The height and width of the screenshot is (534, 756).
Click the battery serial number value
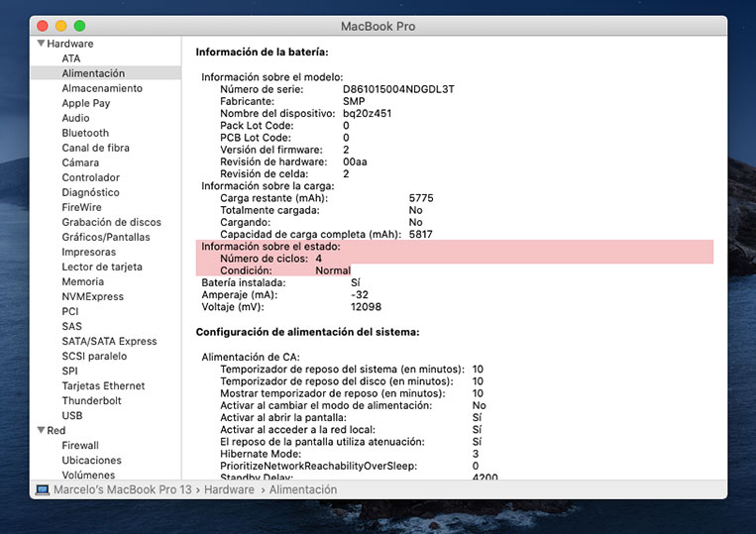pos(398,89)
